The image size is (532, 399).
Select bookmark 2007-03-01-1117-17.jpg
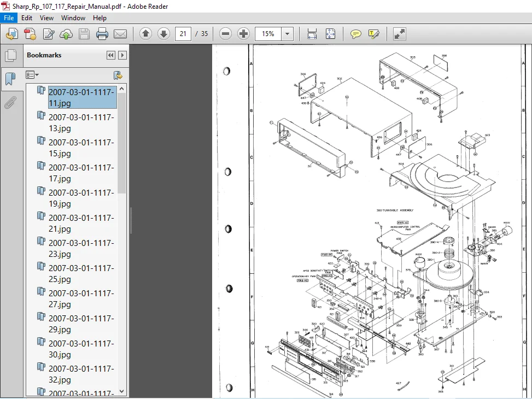coord(81,173)
